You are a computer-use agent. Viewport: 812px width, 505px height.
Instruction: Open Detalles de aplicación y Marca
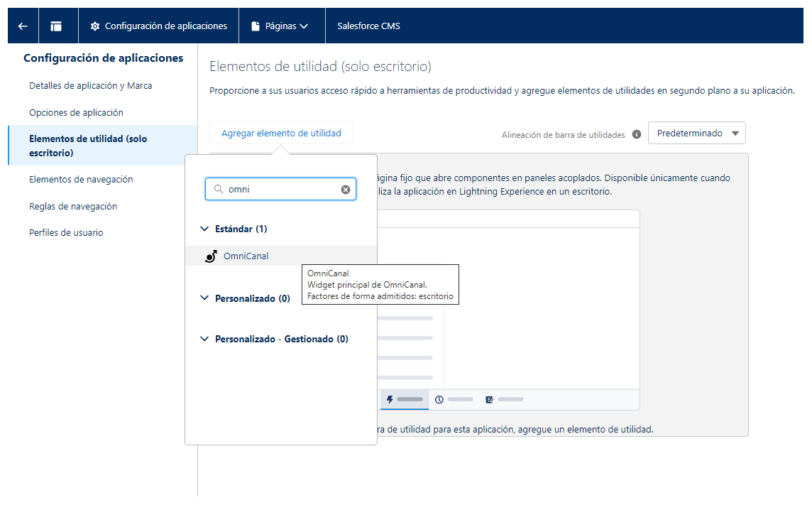coord(91,85)
